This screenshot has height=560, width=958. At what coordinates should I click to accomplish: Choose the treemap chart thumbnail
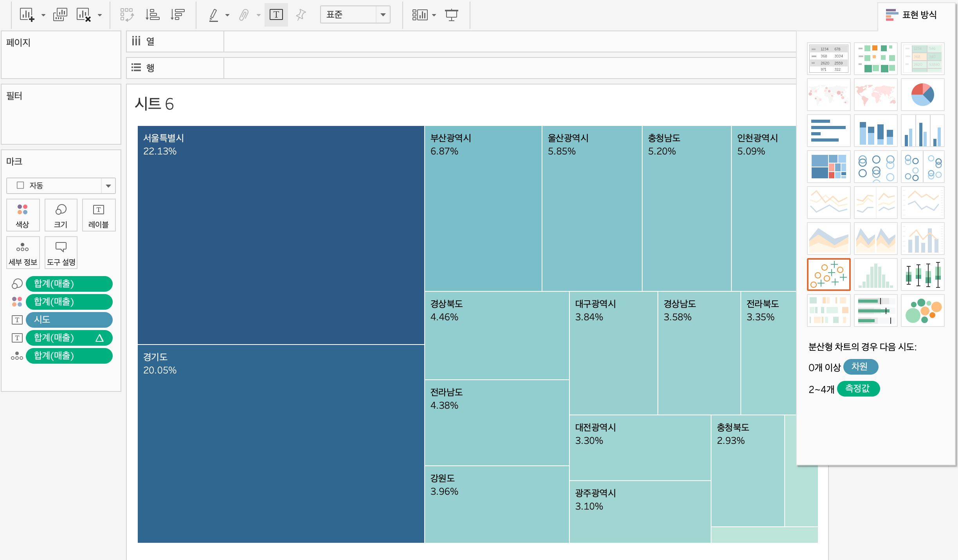point(828,167)
